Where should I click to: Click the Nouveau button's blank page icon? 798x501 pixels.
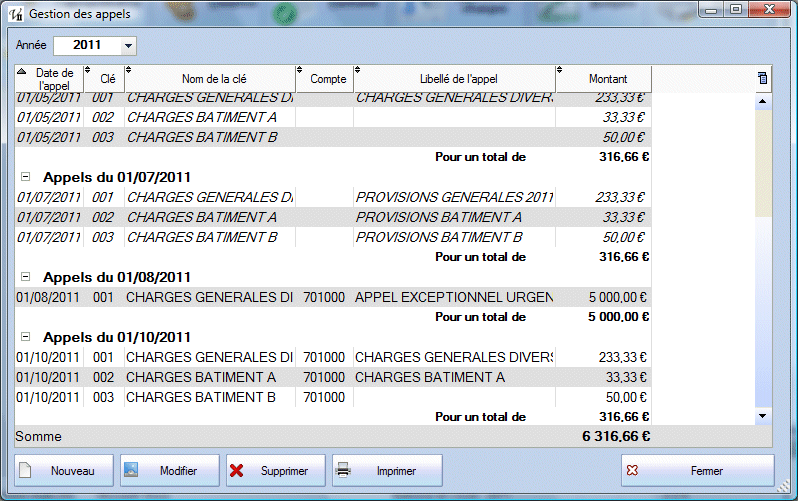point(27,470)
